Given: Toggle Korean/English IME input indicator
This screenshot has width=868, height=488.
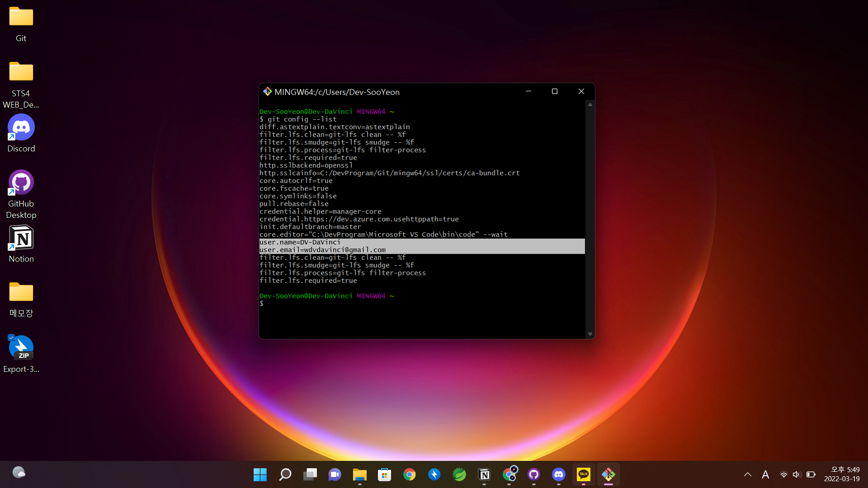Looking at the screenshot, I should coord(765,474).
